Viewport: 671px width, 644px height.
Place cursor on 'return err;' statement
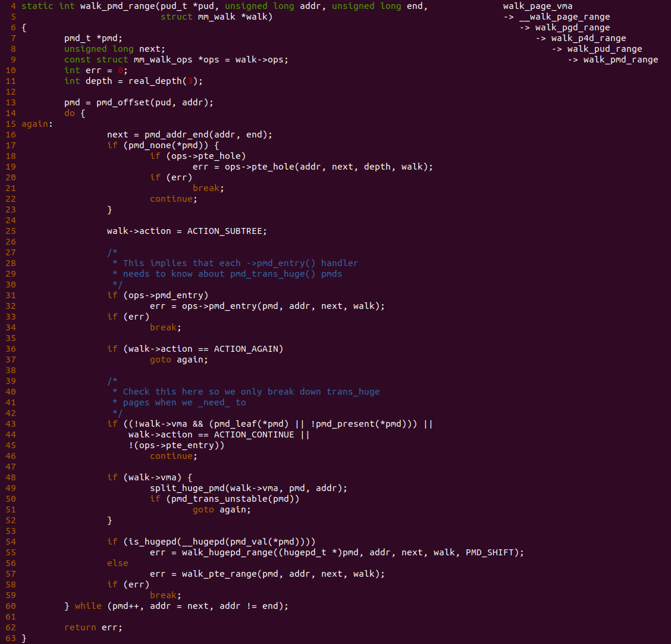(93, 627)
